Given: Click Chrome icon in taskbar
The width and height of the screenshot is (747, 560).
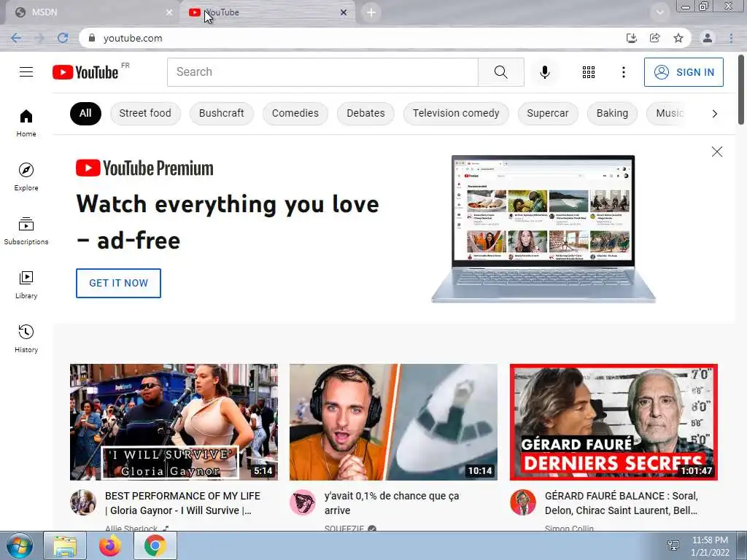Looking at the screenshot, I should [x=155, y=545].
